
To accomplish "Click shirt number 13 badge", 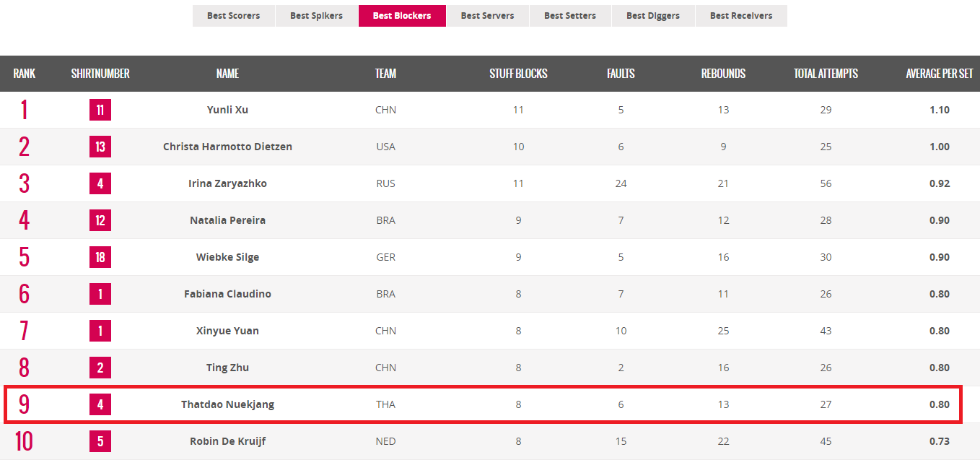I will pyautogui.click(x=100, y=147).
